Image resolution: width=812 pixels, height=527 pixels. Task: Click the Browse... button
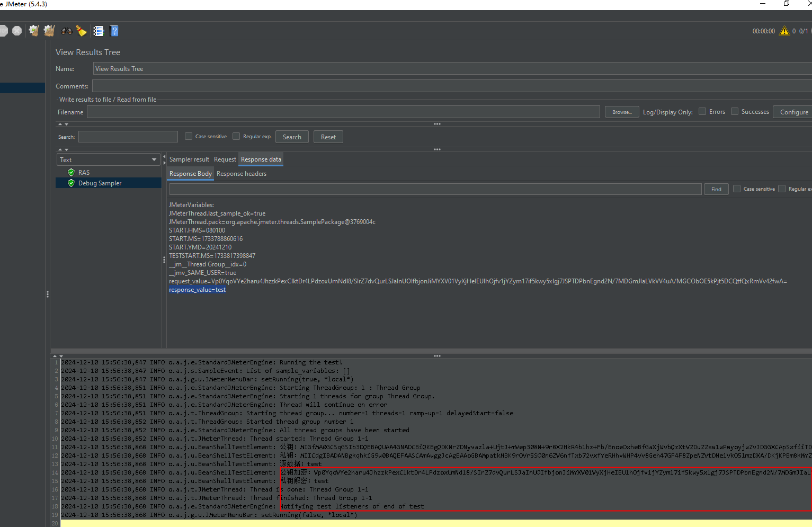pyautogui.click(x=622, y=112)
